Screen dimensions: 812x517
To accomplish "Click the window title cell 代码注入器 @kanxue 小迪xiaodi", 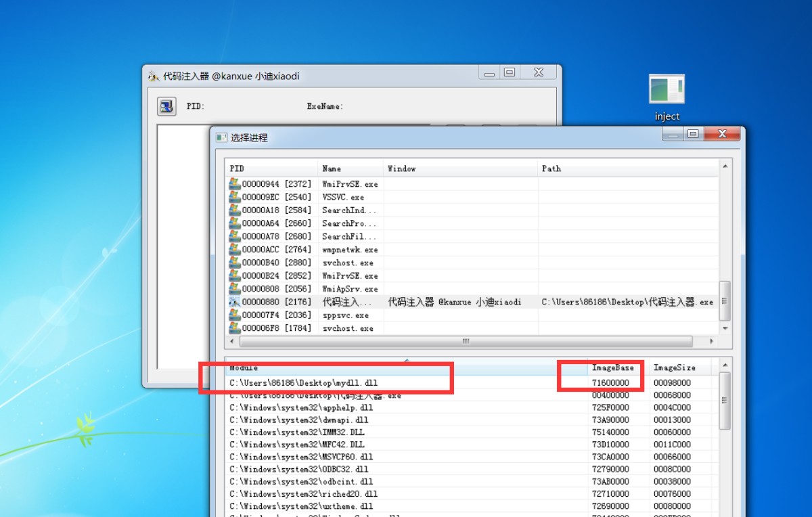I will tap(455, 302).
